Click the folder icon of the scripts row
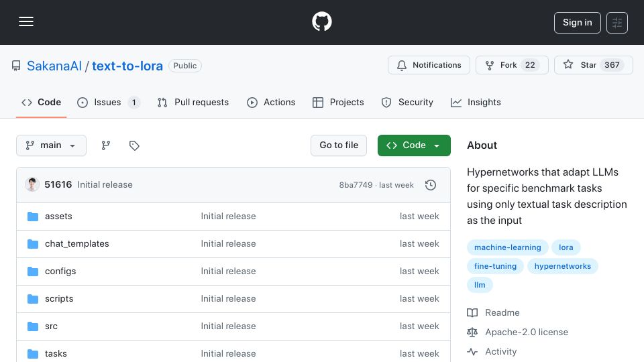The width and height of the screenshot is (644, 362). click(32, 299)
